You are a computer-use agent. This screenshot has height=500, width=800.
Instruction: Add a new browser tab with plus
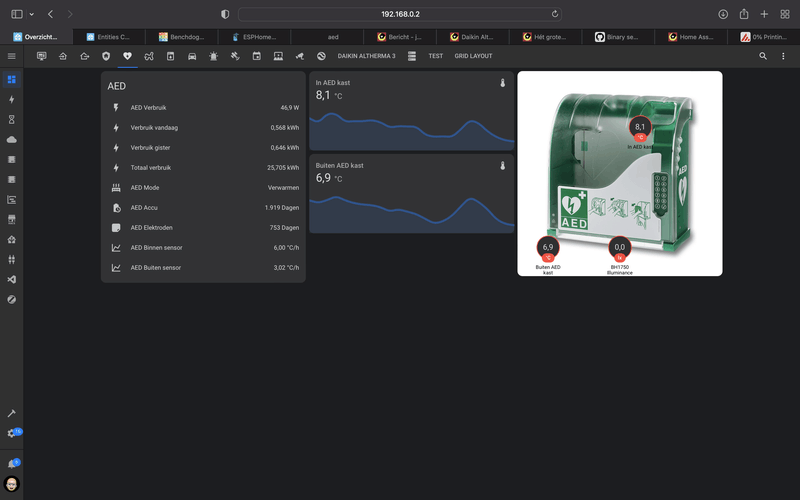764,14
